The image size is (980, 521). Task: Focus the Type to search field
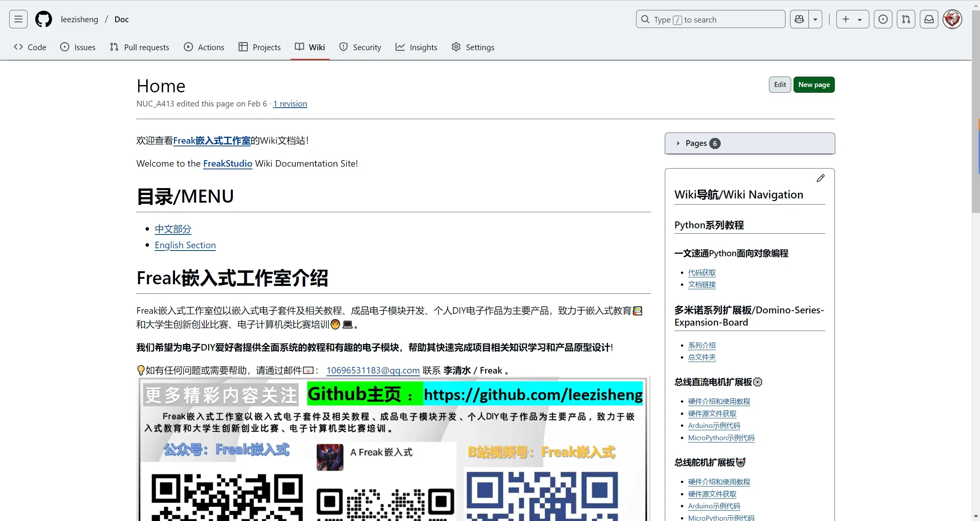pos(710,19)
